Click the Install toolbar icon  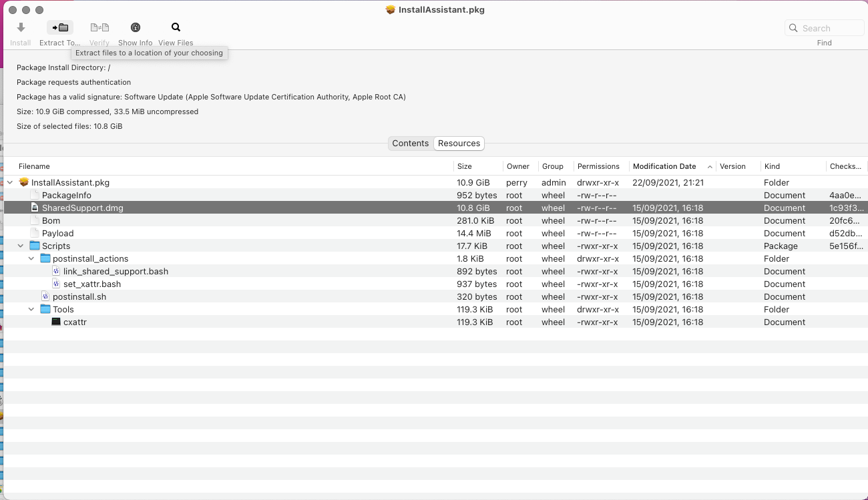point(21,27)
